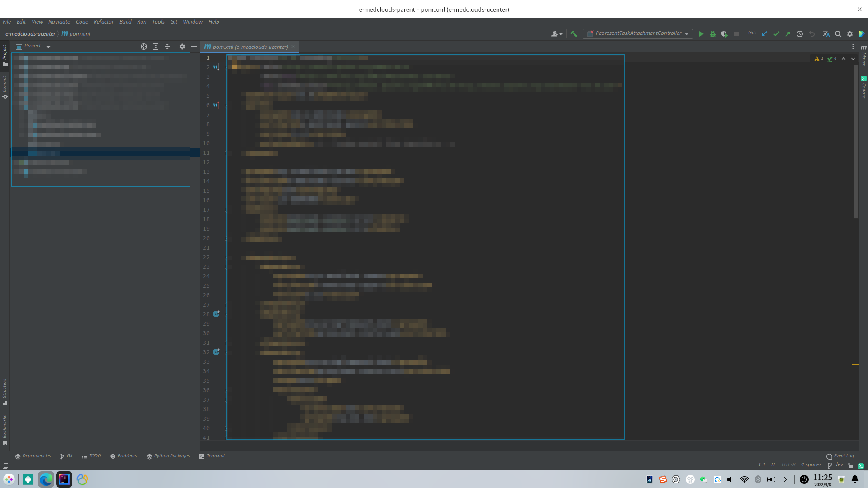Locate opened file in Project tree
868x488 pixels.
click(144, 47)
